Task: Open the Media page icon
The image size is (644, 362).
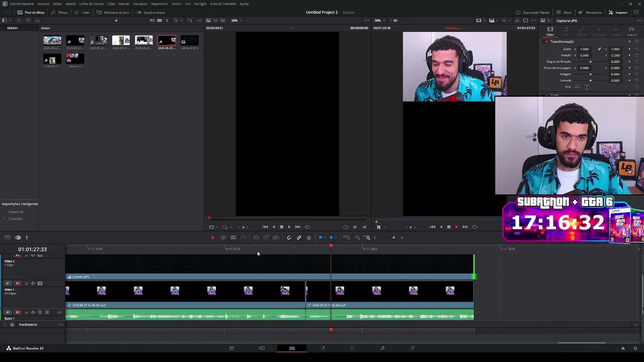Action: [231, 348]
